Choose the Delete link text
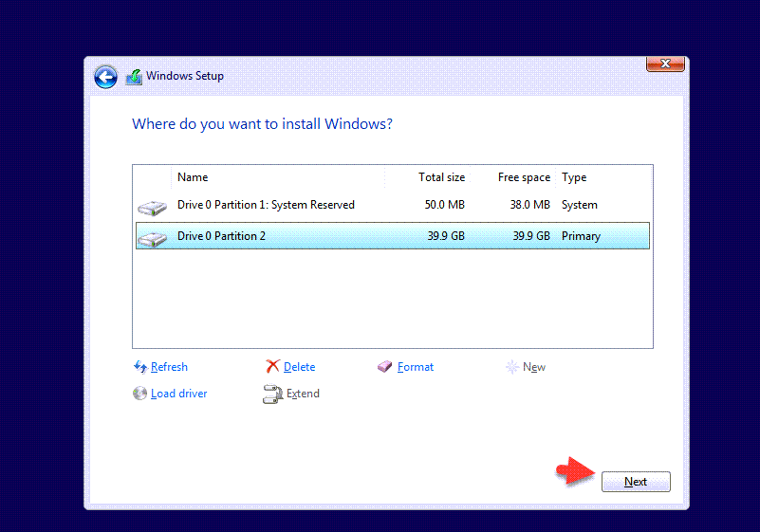 (x=299, y=367)
